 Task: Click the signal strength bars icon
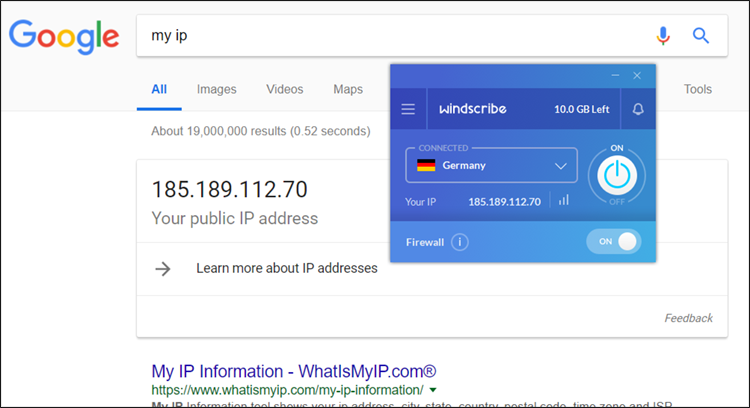click(x=564, y=200)
